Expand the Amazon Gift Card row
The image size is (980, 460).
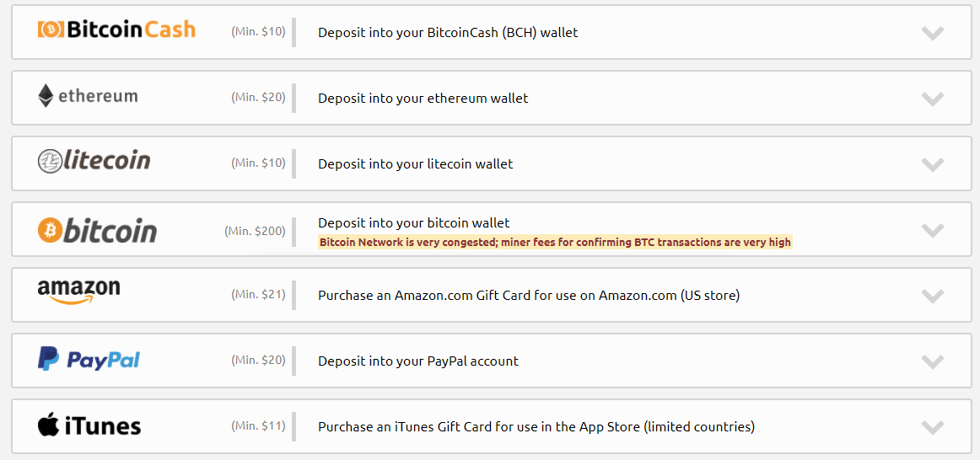tap(932, 296)
